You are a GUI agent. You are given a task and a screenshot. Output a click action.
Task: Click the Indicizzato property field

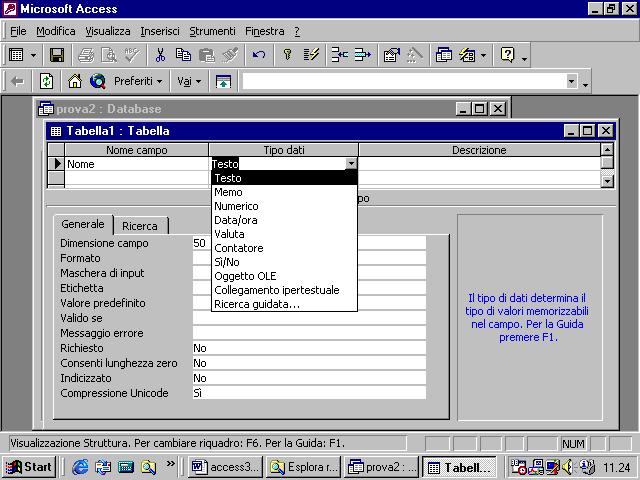(x=309, y=378)
